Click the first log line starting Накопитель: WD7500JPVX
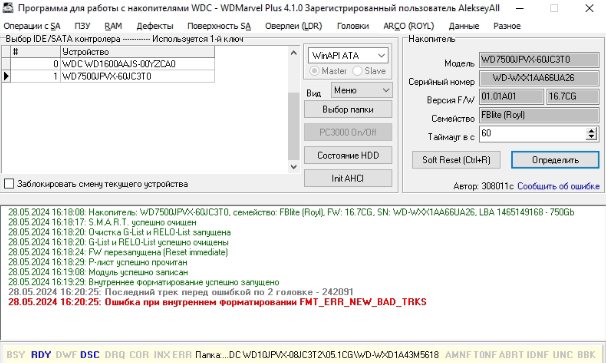Screen dimensions: 606x363 point(291,212)
